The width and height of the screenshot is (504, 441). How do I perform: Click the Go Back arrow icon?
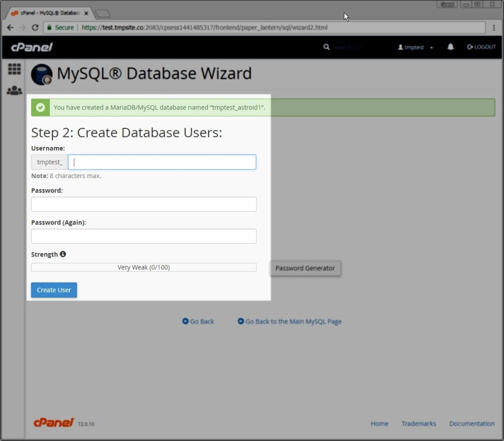click(186, 321)
